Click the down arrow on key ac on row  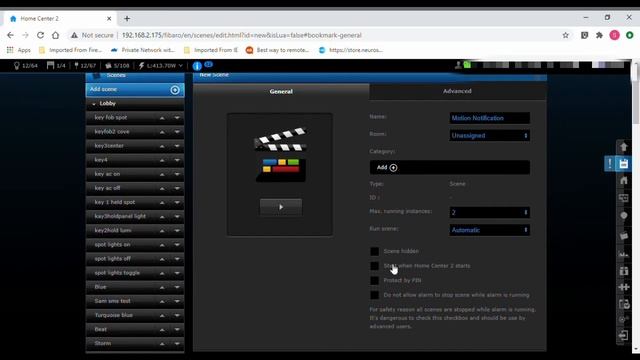click(177, 174)
